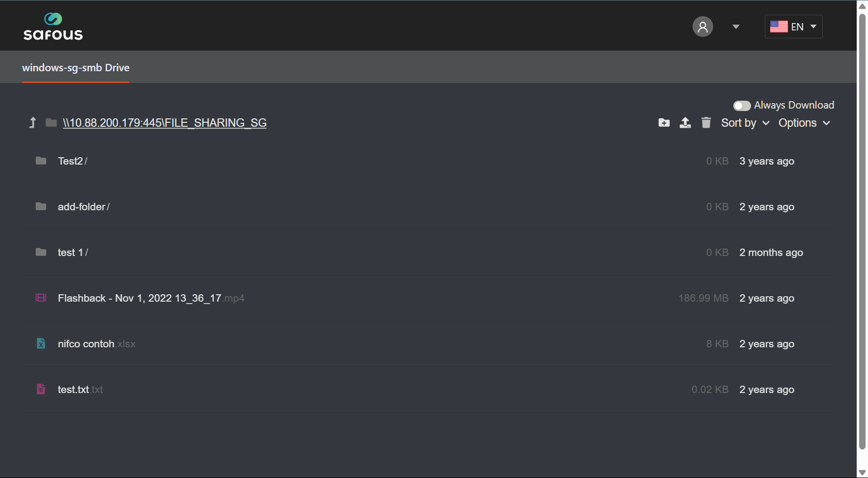Open the EN language selector dropdown

tap(793, 27)
